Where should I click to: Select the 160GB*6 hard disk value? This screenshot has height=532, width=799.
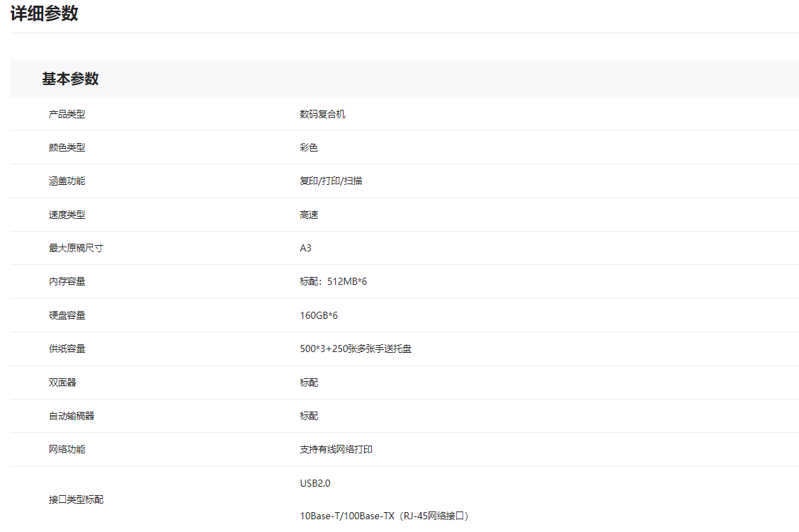click(x=319, y=315)
